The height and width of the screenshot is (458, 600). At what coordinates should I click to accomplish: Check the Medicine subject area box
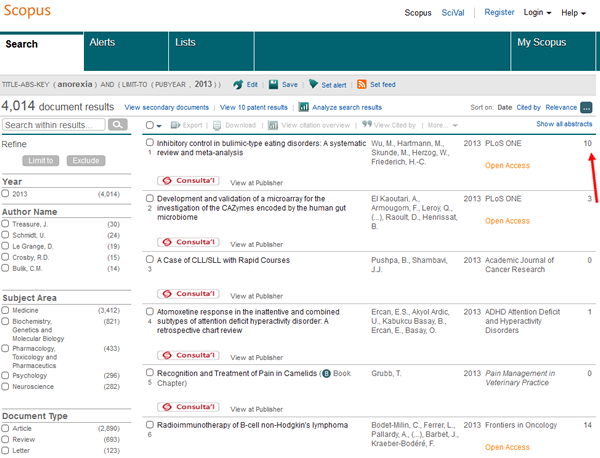point(7,311)
